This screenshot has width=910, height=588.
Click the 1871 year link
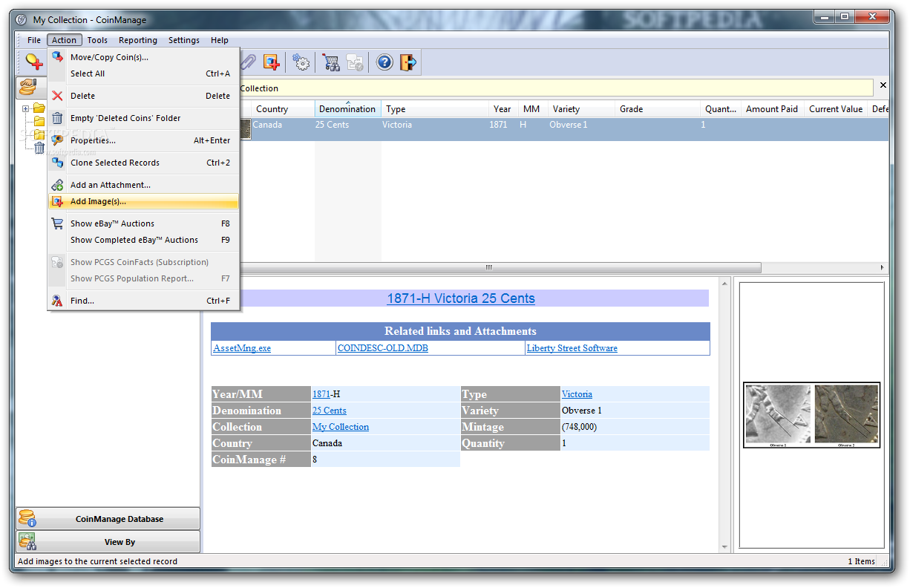[x=321, y=394]
